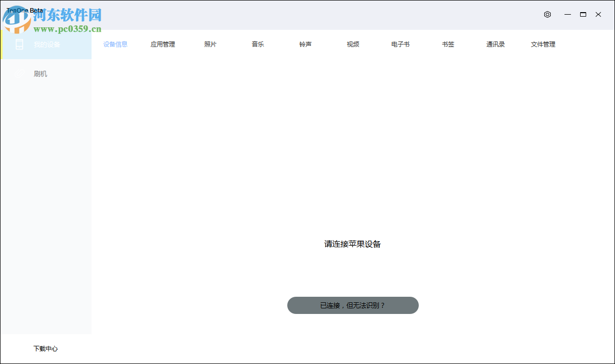
Task: Select the 视频 tab
Action: (x=352, y=44)
